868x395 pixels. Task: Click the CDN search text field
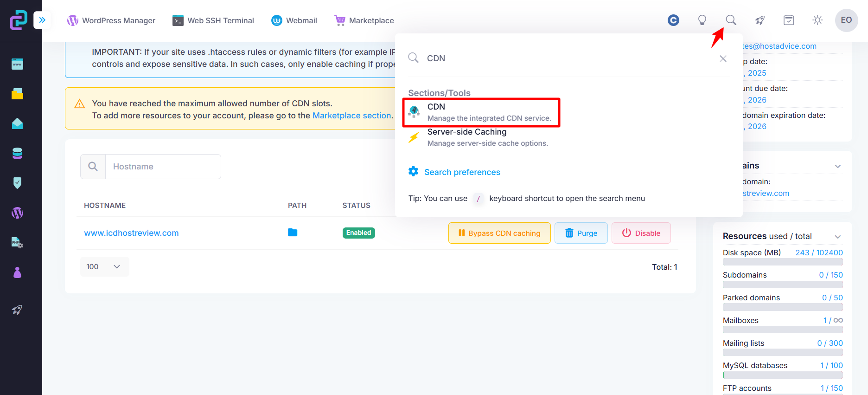(x=568, y=58)
